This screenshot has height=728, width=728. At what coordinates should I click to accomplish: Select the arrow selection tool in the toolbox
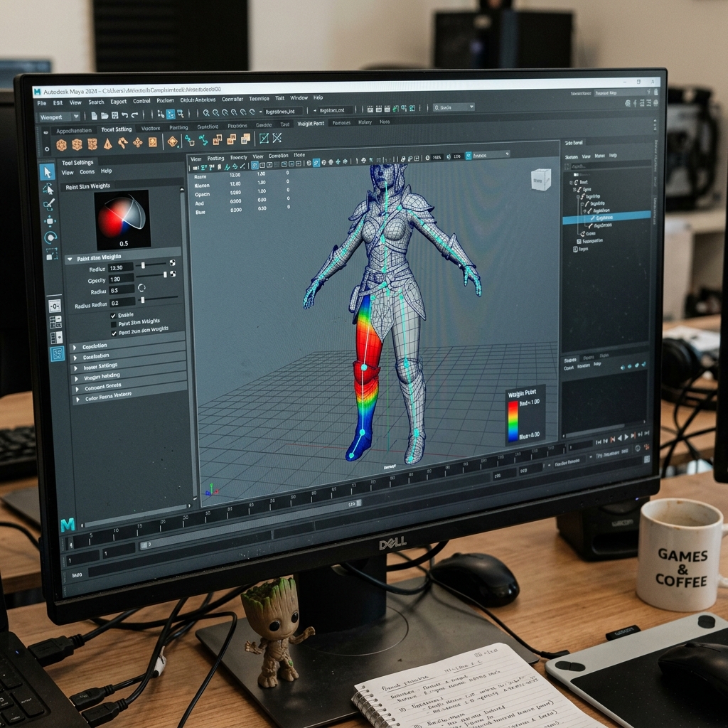(47, 173)
